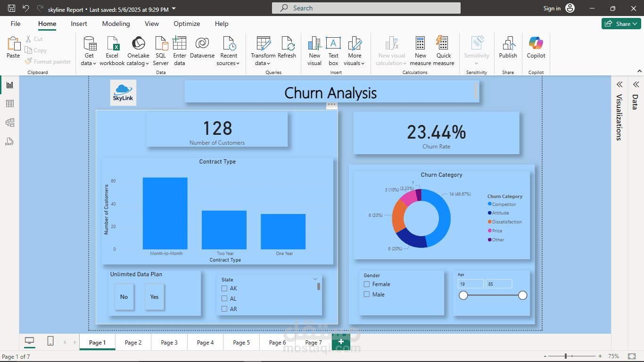This screenshot has width=644, height=362.
Task: Open DAX query view in left sidebar
Action: click(x=9, y=141)
